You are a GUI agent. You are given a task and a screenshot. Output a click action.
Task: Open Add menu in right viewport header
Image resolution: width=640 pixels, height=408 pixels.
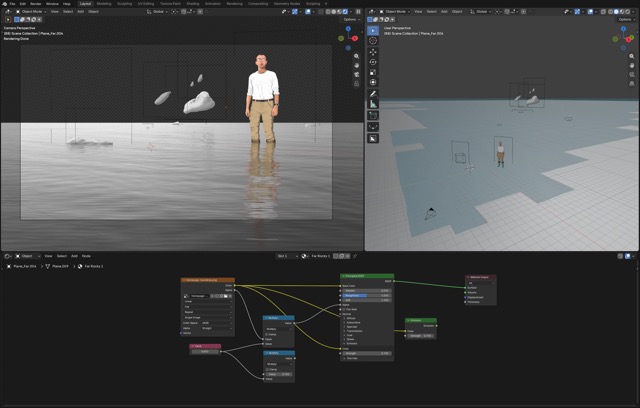444,11
